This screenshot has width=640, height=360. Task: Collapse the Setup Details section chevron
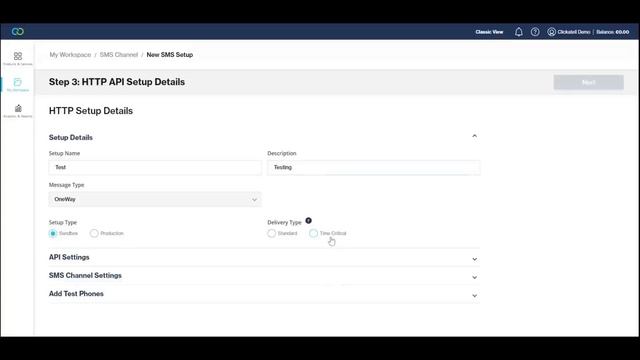474,136
